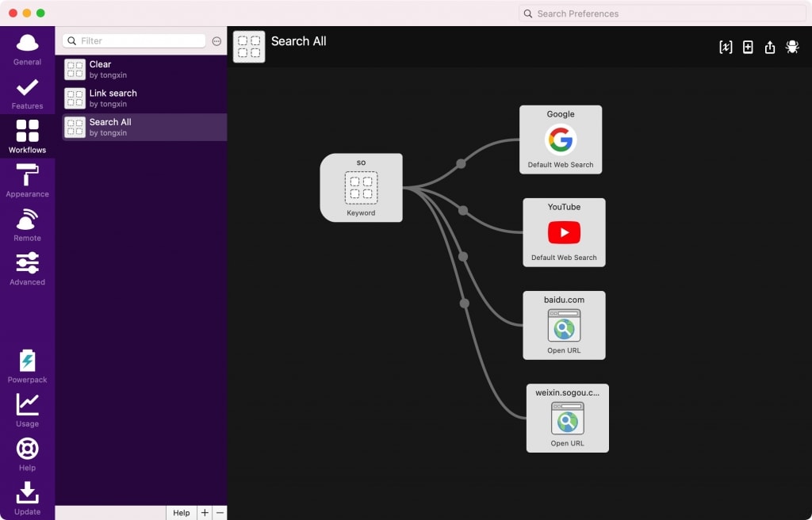Click the Search All workflow header icon

pyautogui.click(x=249, y=47)
